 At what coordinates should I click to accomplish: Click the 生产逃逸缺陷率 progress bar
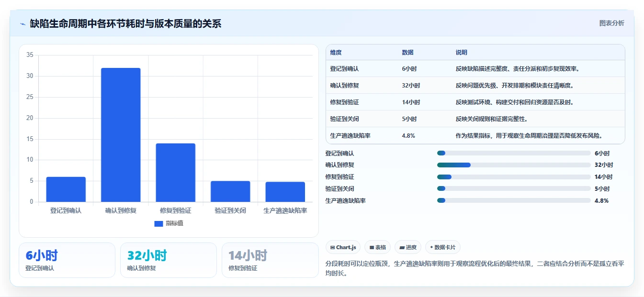pos(514,200)
